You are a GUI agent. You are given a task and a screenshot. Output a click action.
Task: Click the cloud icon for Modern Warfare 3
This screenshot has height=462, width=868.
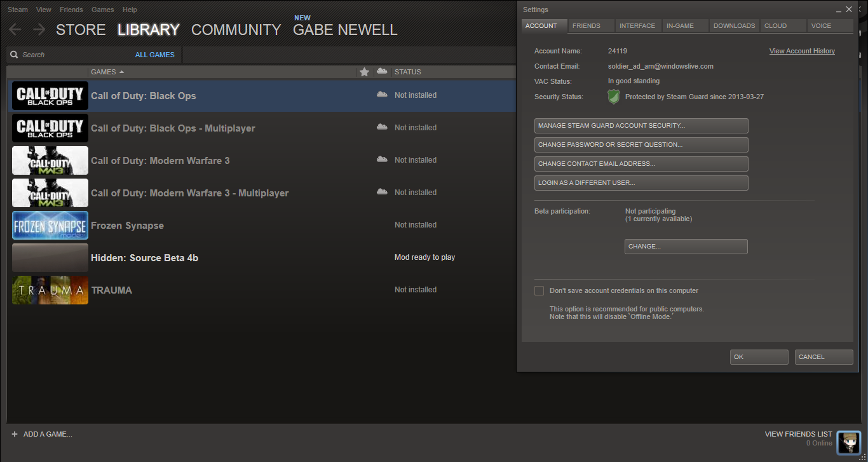point(382,160)
